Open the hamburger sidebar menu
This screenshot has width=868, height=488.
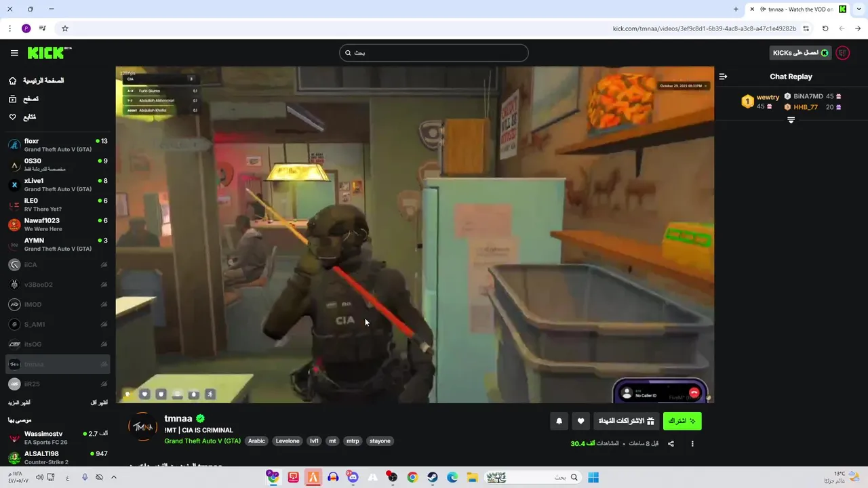pos(14,53)
